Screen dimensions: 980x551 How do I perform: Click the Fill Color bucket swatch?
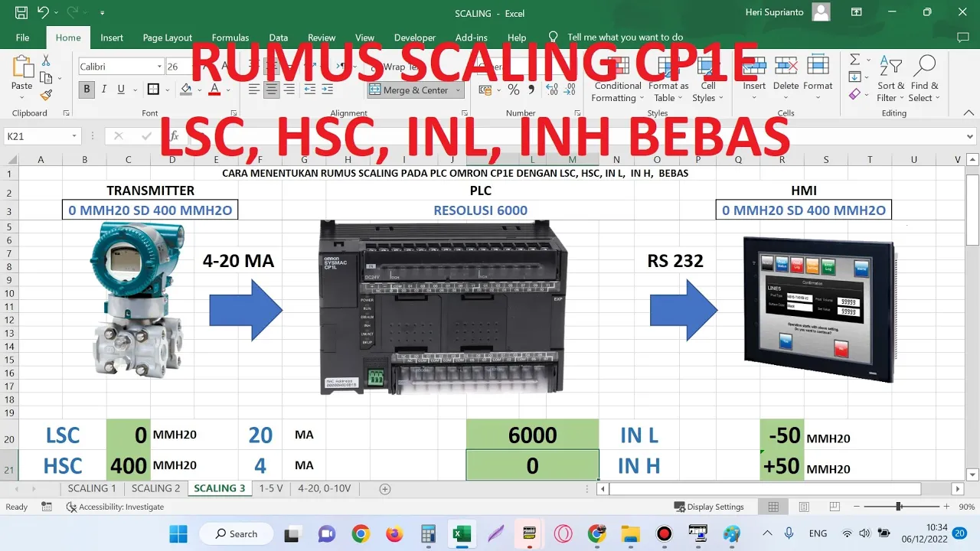pos(186,90)
